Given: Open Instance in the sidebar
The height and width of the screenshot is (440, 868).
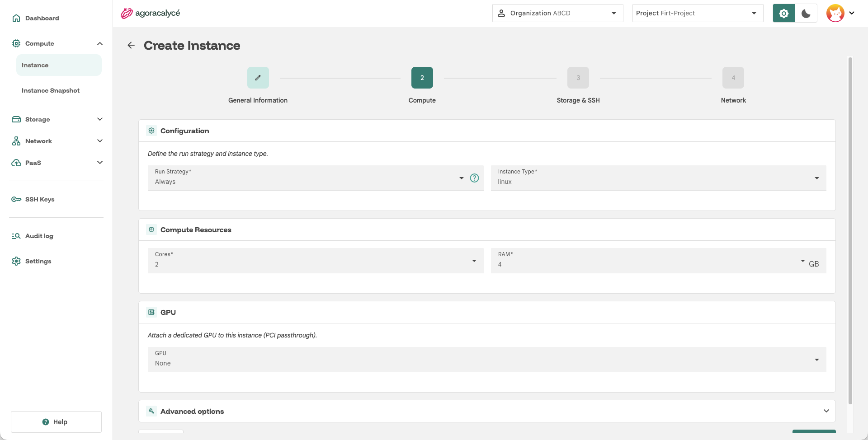Looking at the screenshot, I should (x=59, y=65).
